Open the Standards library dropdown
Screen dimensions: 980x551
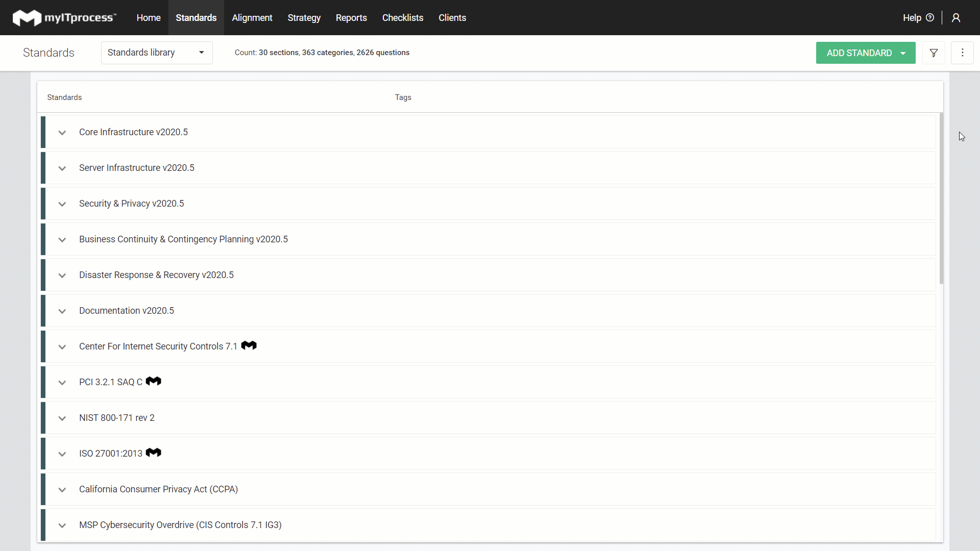coord(157,53)
